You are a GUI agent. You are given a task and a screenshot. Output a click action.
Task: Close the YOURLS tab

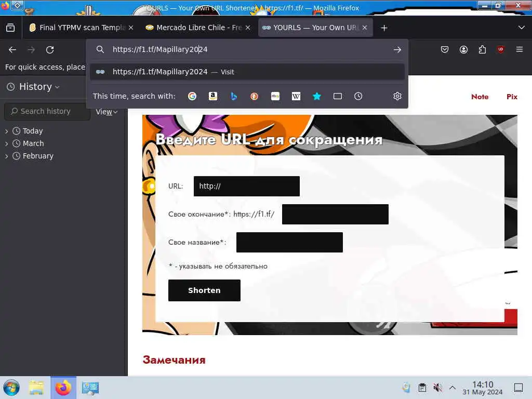(x=365, y=28)
